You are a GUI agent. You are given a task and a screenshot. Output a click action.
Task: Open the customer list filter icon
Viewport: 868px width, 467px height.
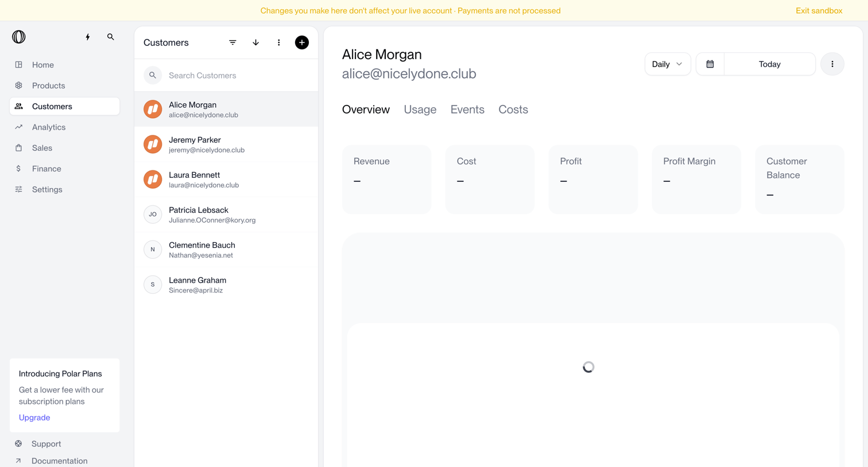click(x=232, y=42)
